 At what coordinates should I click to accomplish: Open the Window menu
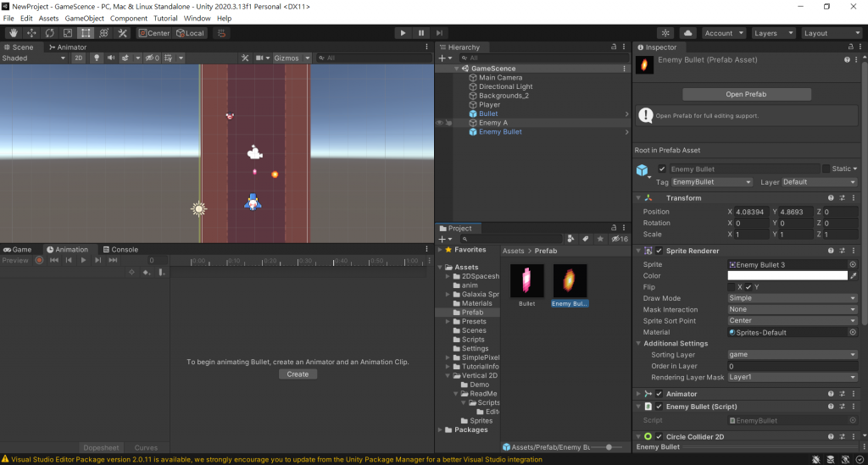point(197,19)
